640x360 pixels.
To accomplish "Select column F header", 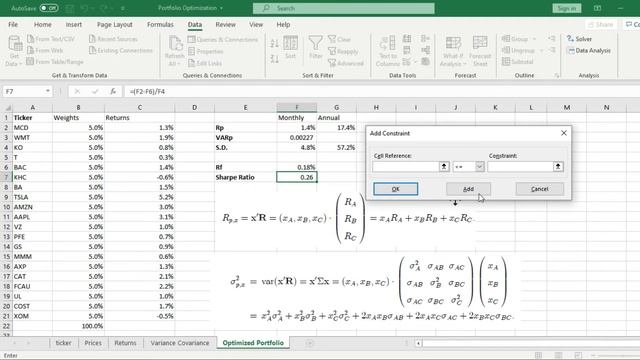I will click(x=297, y=107).
